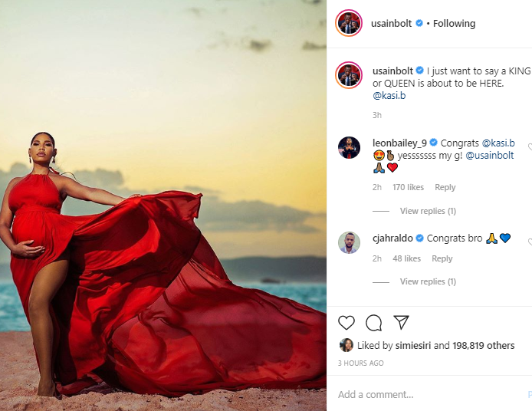View 170 likes on leonbailey_9's comment
Screen dimensions: 532x411
pyautogui.click(x=408, y=187)
